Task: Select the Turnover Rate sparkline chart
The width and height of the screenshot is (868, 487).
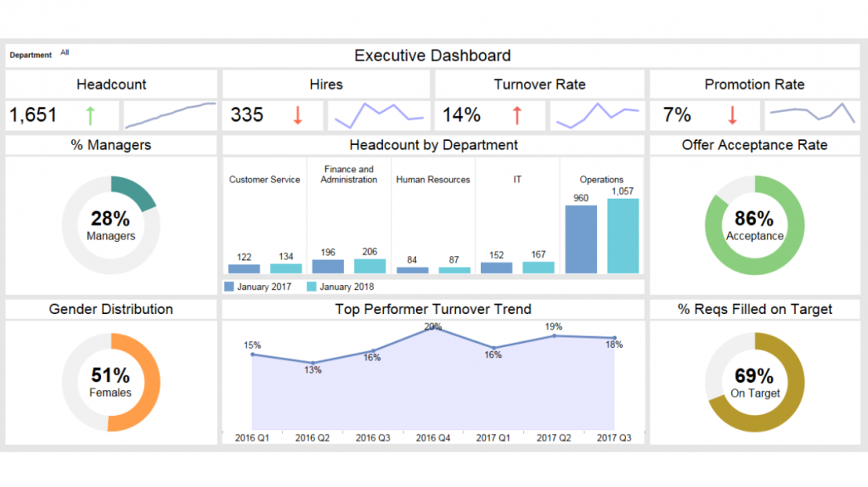Action: pos(597,115)
